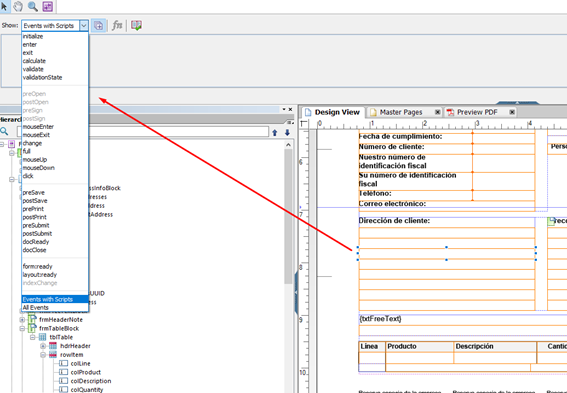Click the purple field edit tool icon

[47, 6]
